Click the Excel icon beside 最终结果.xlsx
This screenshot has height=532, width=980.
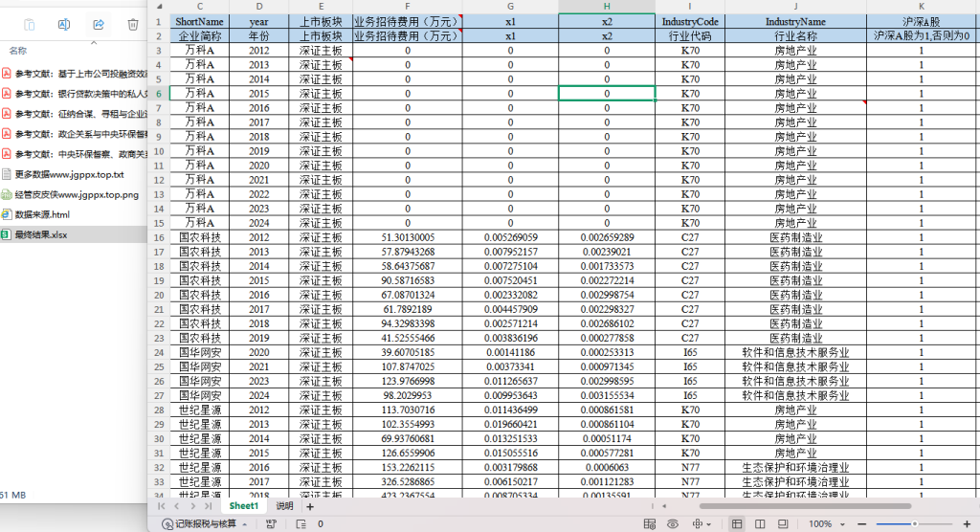coord(7,234)
